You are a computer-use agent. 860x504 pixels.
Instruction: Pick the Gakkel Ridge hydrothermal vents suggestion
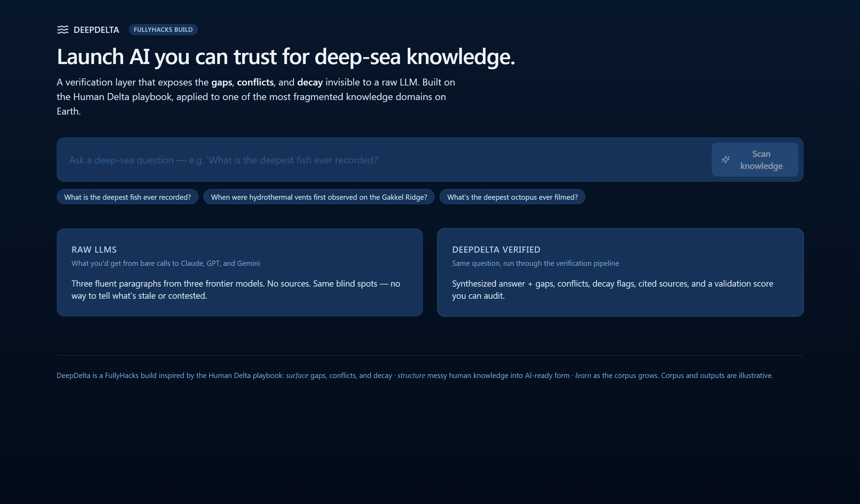click(319, 197)
